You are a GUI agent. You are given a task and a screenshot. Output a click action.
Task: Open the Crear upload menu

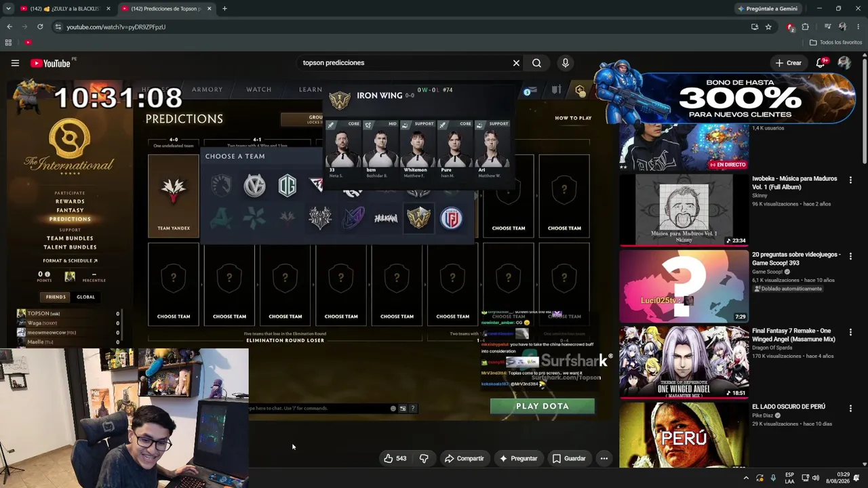789,63
